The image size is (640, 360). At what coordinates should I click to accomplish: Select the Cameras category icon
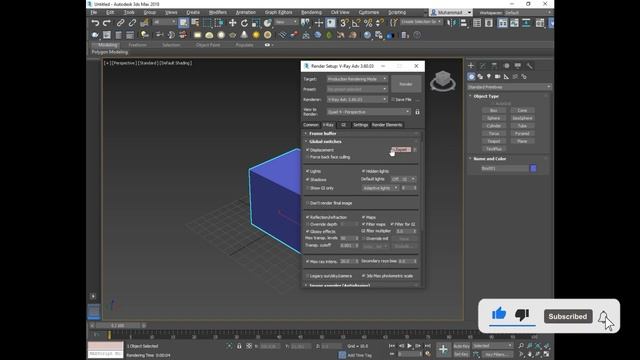click(498, 76)
